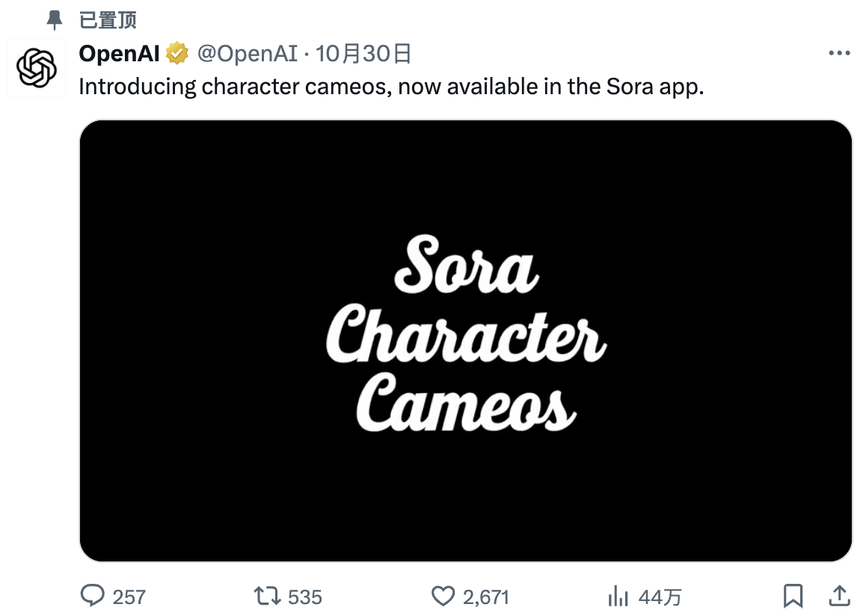Screen dimensions: 866x616
Task: Click the gold verified badge
Action: pyautogui.click(x=177, y=54)
